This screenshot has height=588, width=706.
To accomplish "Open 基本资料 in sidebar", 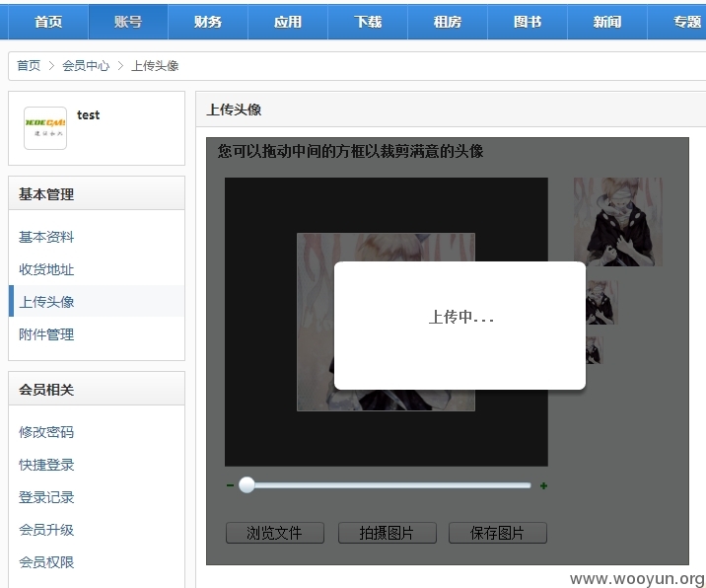I will pyautogui.click(x=46, y=237).
